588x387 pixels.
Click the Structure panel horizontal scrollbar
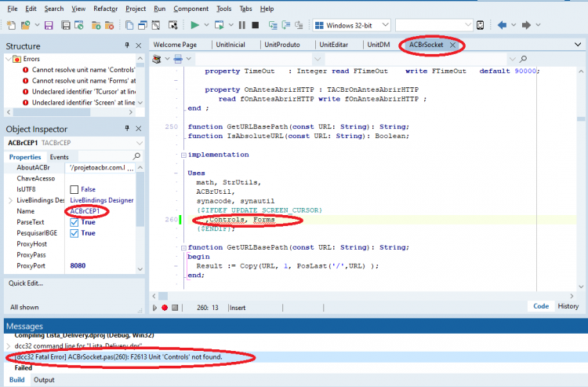pos(70,112)
